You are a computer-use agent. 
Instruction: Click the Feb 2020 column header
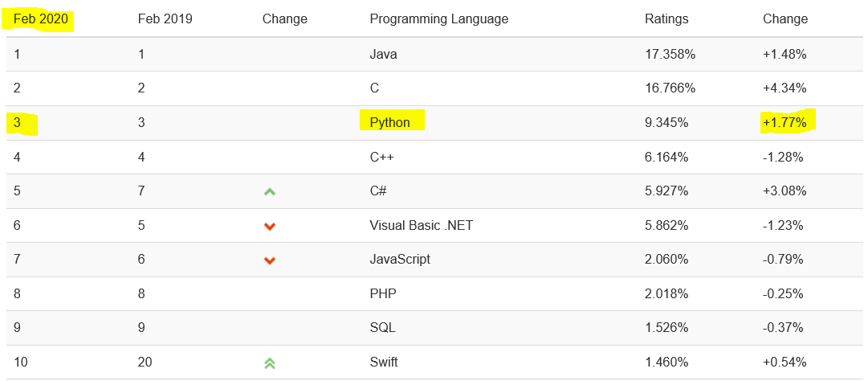pyautogui.click(x=41, y=19)
